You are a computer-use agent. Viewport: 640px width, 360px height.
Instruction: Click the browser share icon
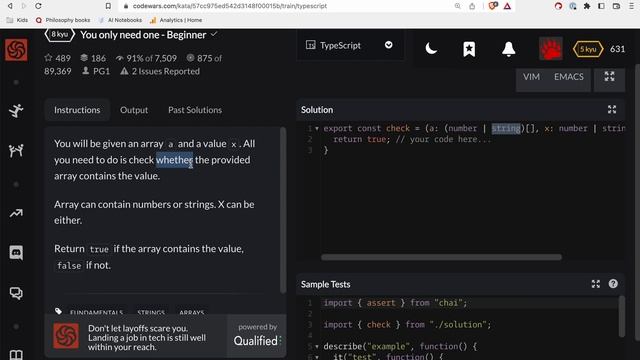[x=472, y=6]
